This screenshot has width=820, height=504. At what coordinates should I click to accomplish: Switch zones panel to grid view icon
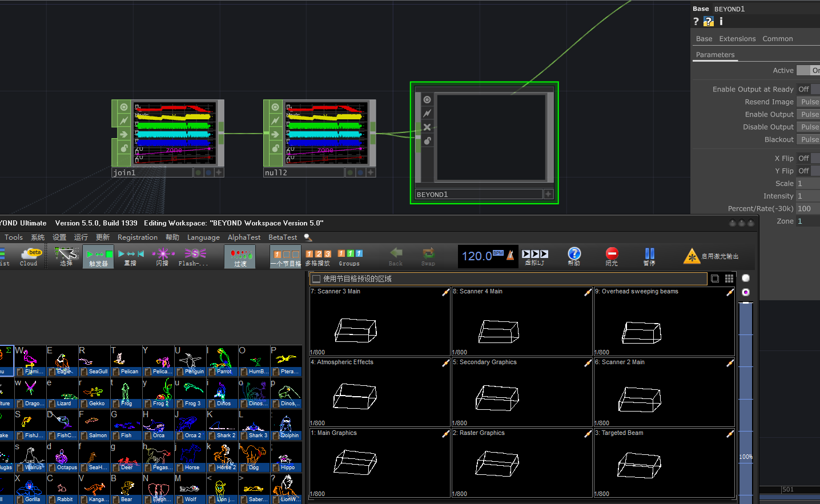729,279
